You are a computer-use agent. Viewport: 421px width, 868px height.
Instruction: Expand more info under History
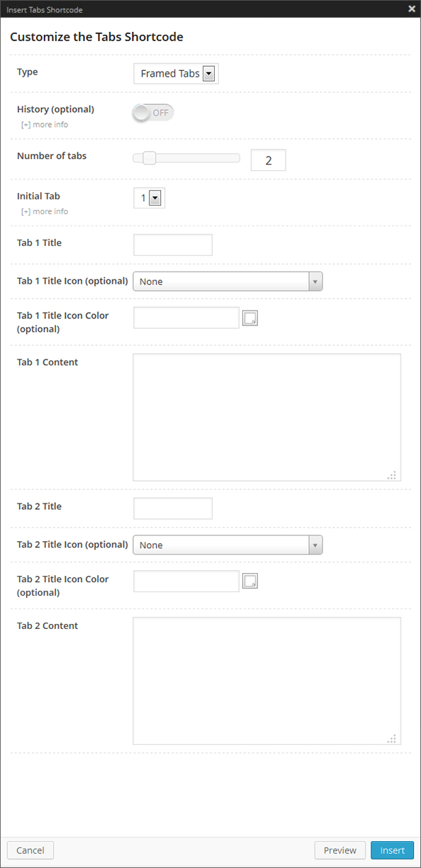coord(44,124)
